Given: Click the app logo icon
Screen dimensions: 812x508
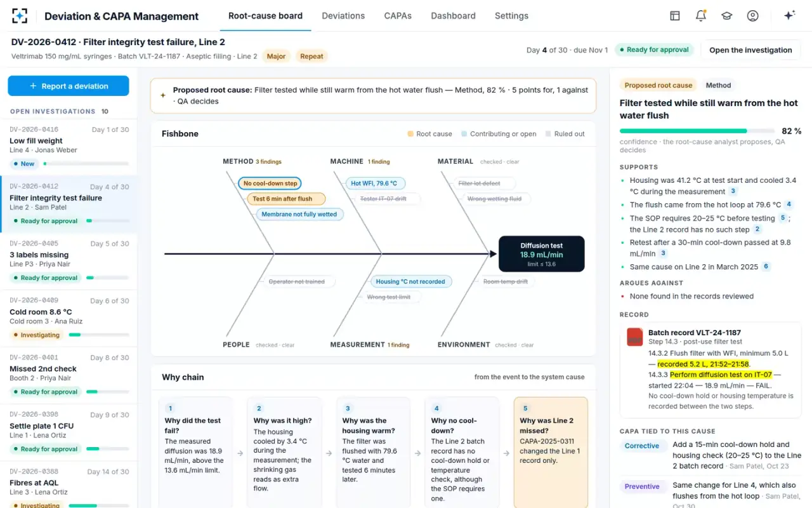Looking at the screenshot, I should [20, 16].
